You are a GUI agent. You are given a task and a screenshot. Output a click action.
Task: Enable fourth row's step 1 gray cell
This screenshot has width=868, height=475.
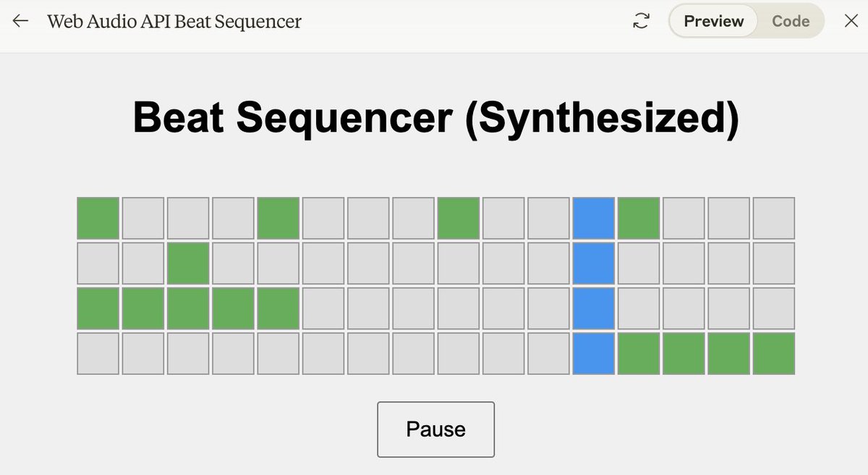point(98,353)
